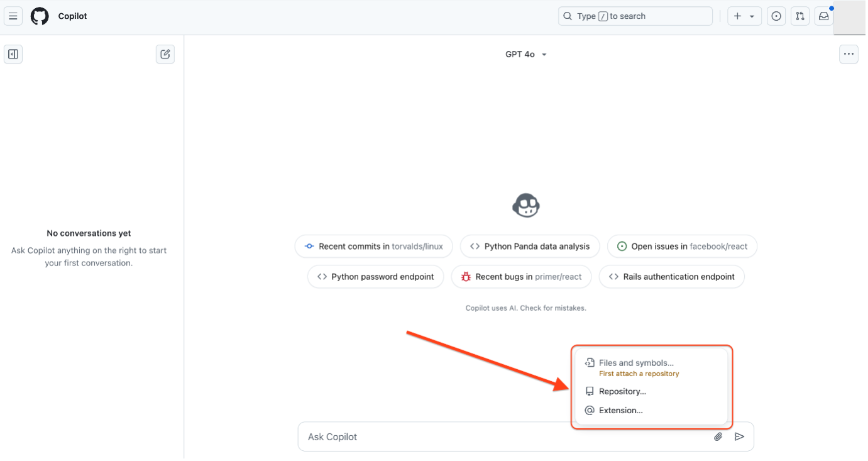The width and height of the screenshot is (868, 461).
Task: Choose 'Repository...' from attach menu
Action: [651, 391]
